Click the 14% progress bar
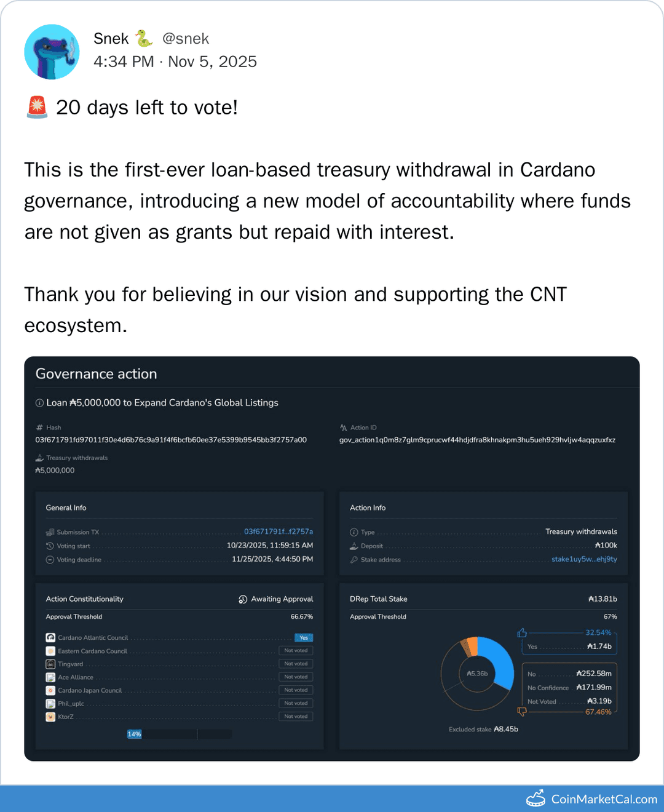The image size is (664, 812). tap(135, 734)
